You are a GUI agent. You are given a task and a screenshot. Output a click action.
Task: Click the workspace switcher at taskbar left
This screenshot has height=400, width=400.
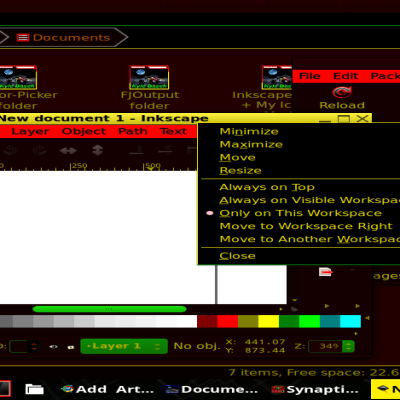[x=5, y=389]
